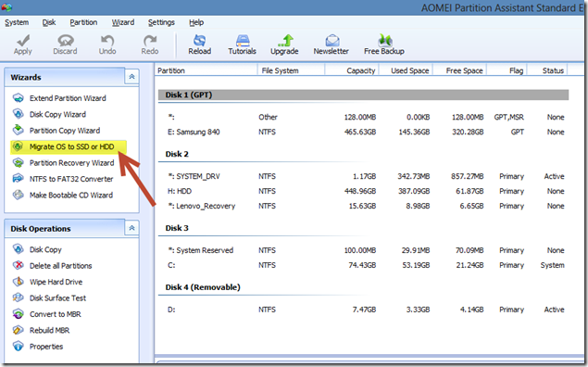Viewport: 588px width, 367px height.
Task: Click the Partition Copy Wizard icon
Action: point(18,131)
